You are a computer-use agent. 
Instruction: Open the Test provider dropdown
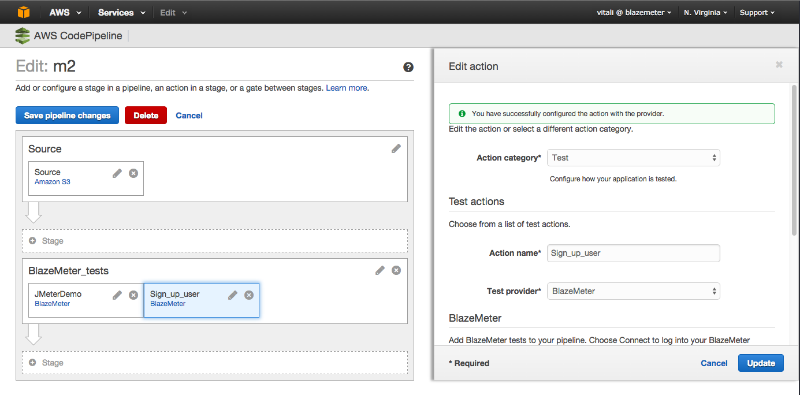(633, 291)
